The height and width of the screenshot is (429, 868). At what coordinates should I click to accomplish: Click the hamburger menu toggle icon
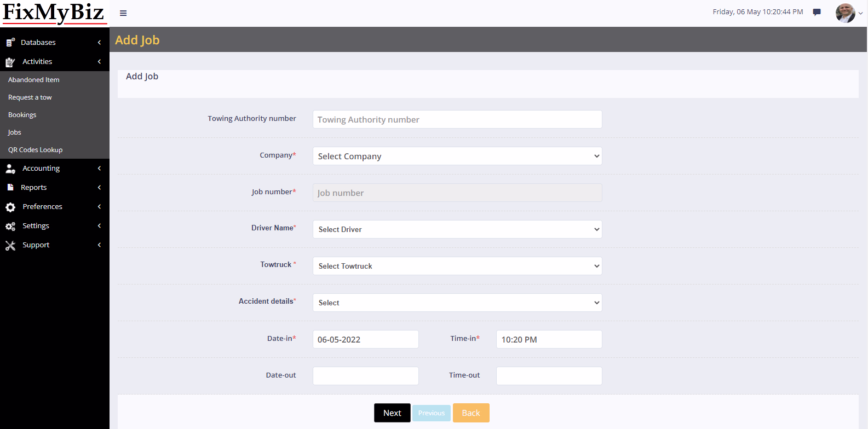tap(123, 13)
